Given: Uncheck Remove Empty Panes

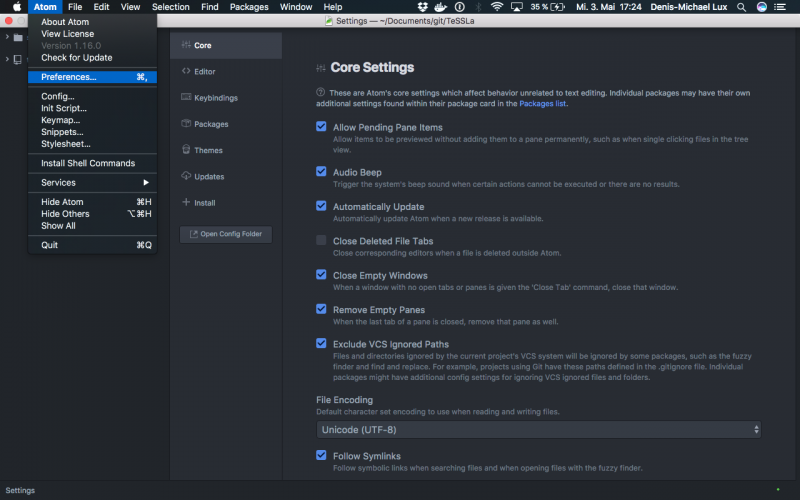Looking at the screenshot, I should point(321,309).
